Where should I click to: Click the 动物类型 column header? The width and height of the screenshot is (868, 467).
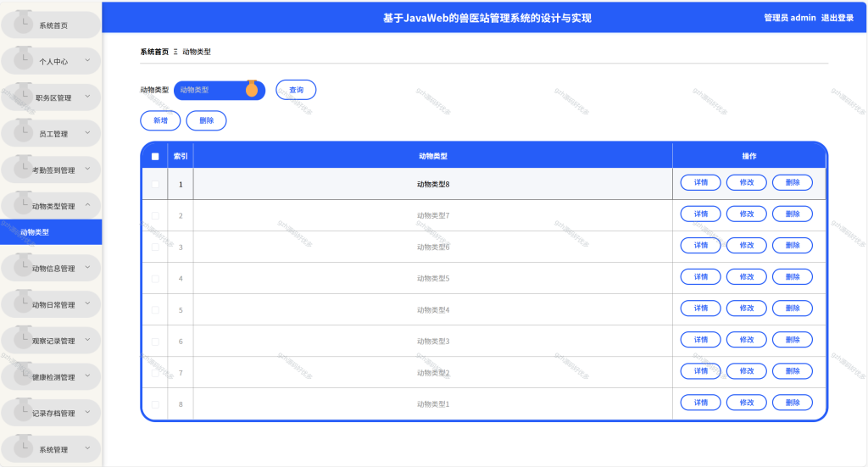tap(433, 157)
